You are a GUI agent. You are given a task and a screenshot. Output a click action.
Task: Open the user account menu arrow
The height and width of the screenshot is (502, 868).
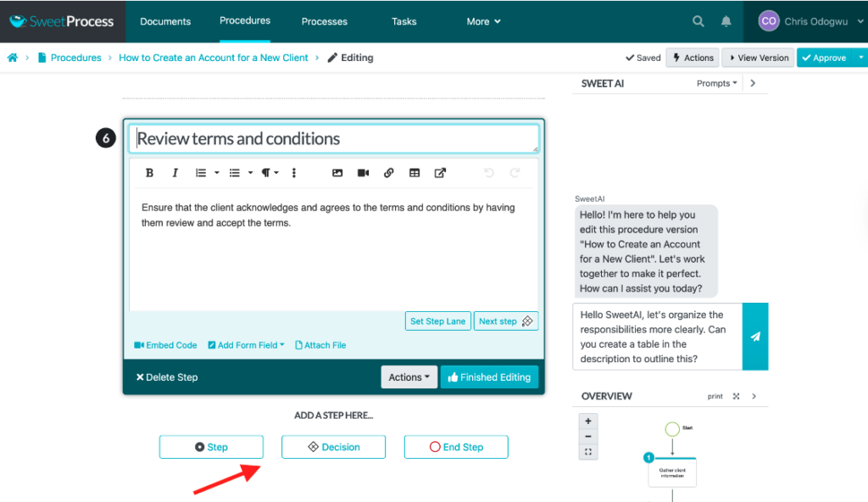point(860,21)
